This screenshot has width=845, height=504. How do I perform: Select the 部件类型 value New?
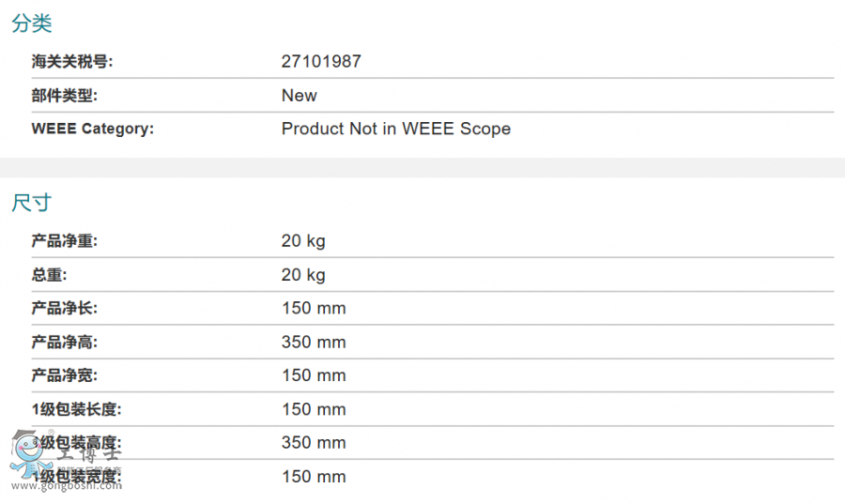pos(300,96)
